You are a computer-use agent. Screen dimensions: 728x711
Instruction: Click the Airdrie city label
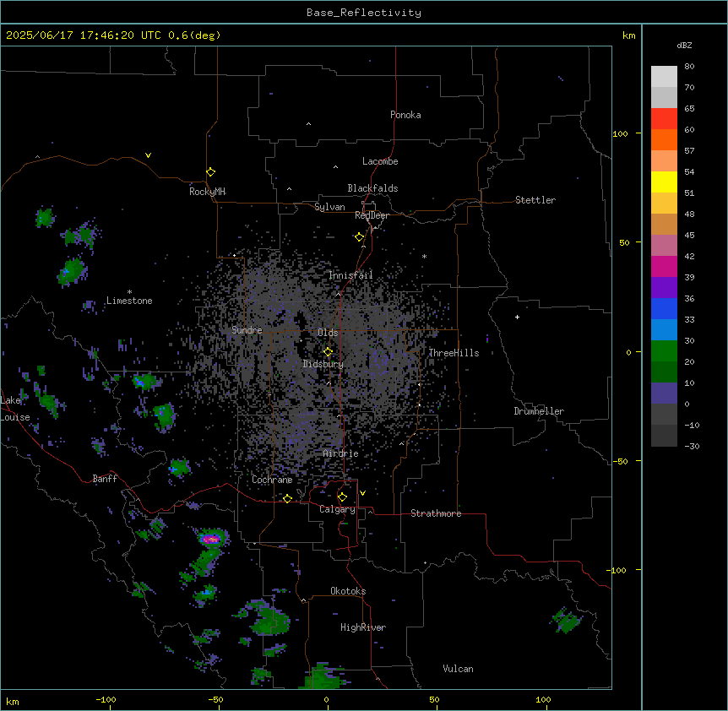pos(341,453)
